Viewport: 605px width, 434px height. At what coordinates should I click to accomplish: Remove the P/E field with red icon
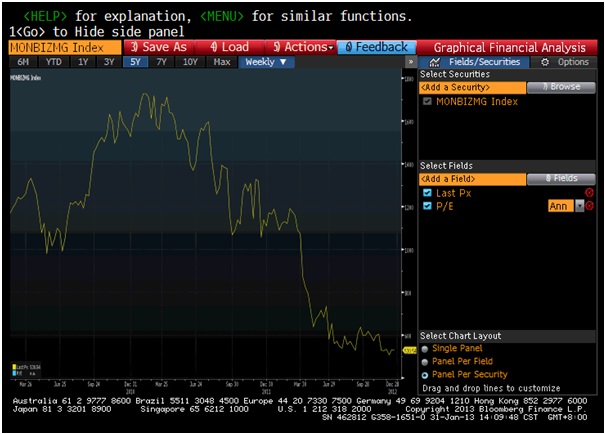pos(589,206)
